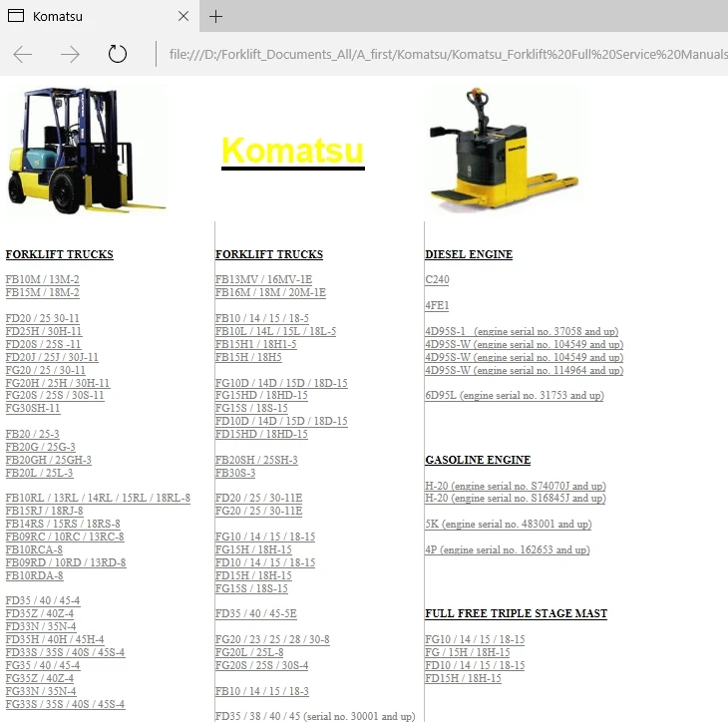Open the FG / 15H / 18H-15 mast link
The height and width of the screenshot is (722, 728).
468,653
